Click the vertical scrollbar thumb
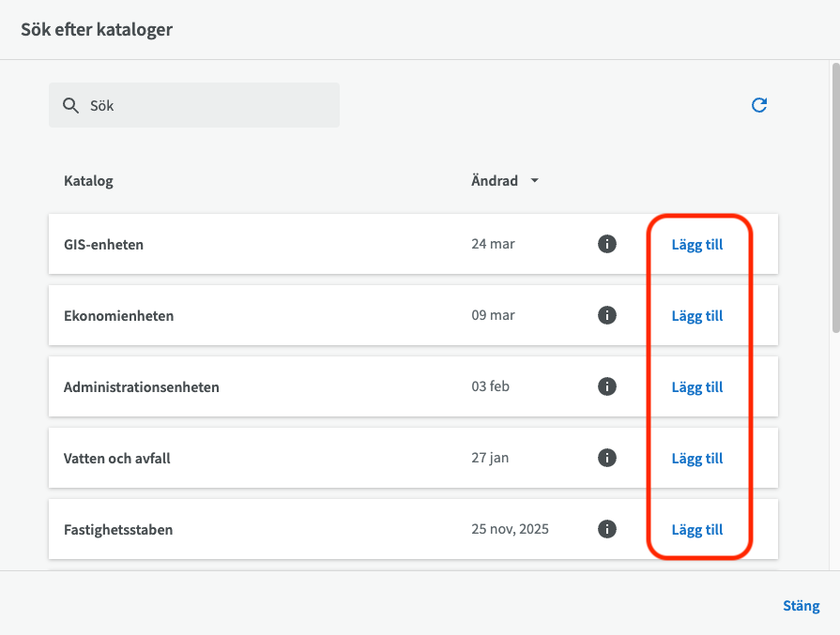This screenshot has height=635, width=840. (x=834, y=197)
